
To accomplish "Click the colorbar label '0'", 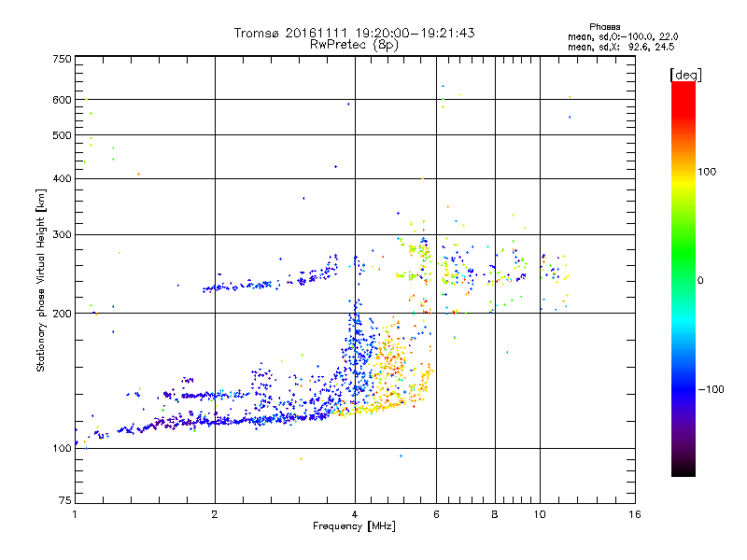I will (x=700, y=281).
